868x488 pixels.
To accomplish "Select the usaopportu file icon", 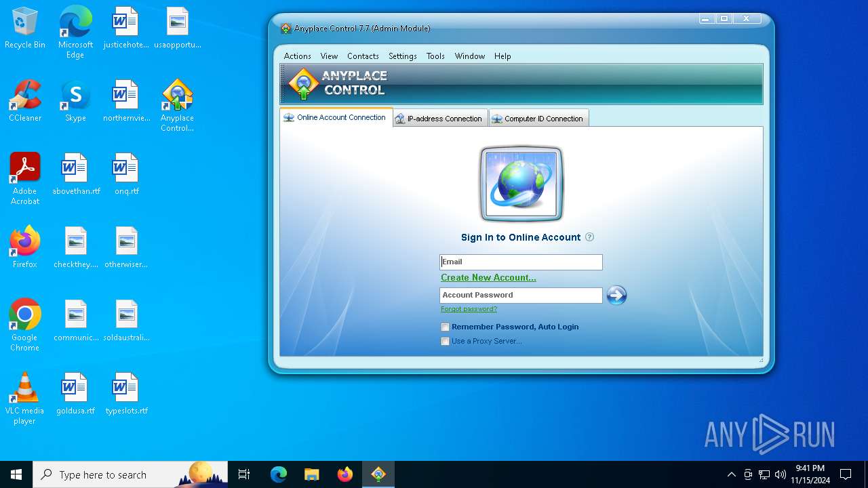I will point(177,28).
